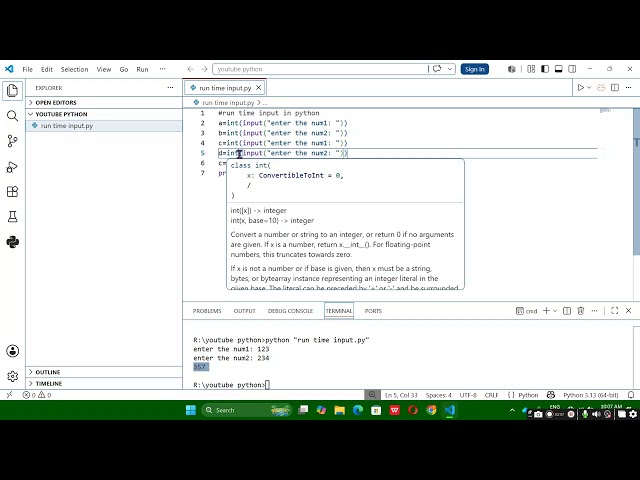640x480 pixels.
Task: Open the Search view in activity bar
Action: pos(12,116)
